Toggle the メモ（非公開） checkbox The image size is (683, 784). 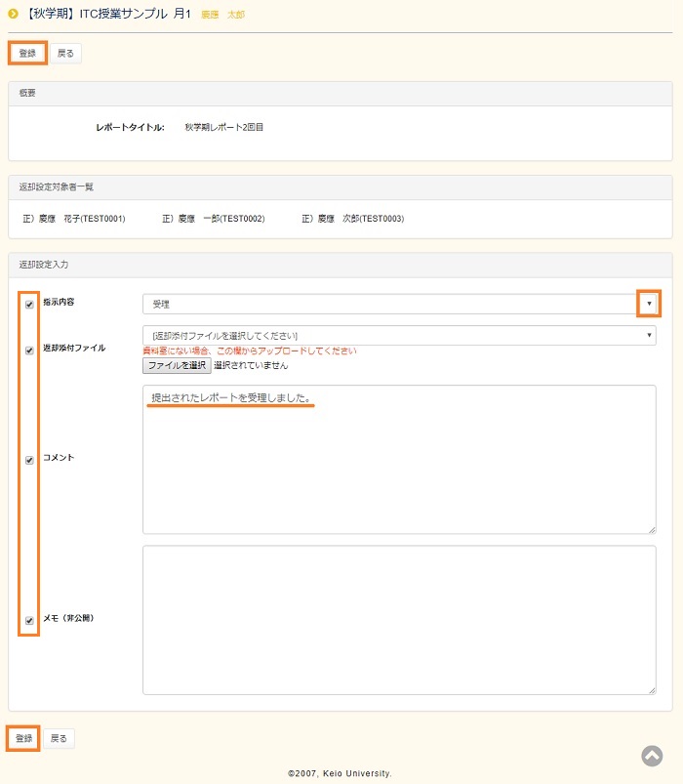29,620
